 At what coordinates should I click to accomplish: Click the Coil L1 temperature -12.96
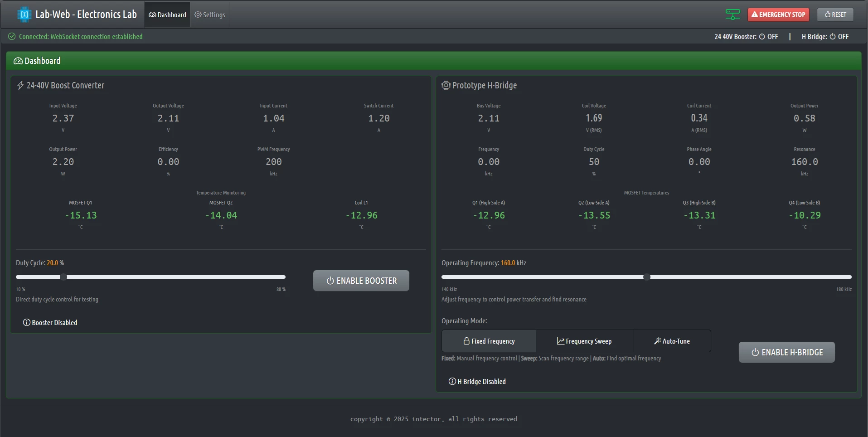click(361, 215)
